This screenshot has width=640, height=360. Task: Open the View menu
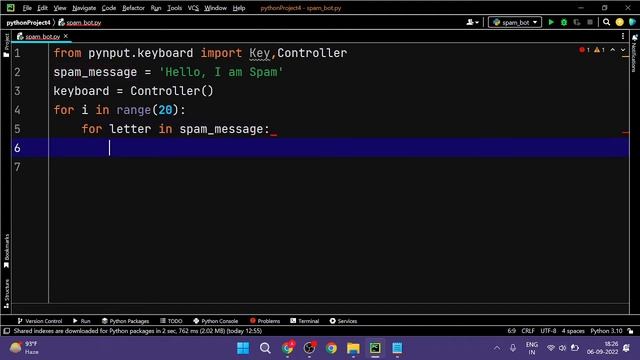pyautogui.click(x=60, y=8)
